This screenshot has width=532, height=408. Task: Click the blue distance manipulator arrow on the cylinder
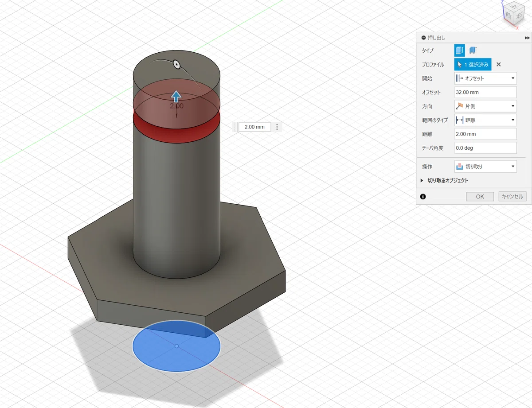click(x=176, y=97)
